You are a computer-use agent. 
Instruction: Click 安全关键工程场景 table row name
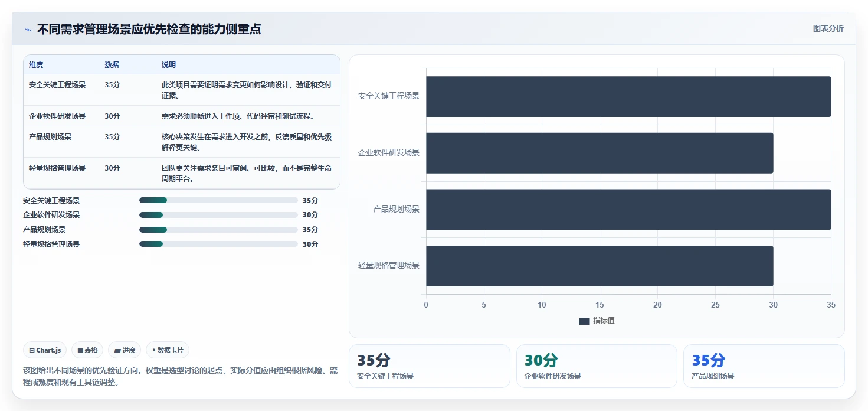pos(57,85)
